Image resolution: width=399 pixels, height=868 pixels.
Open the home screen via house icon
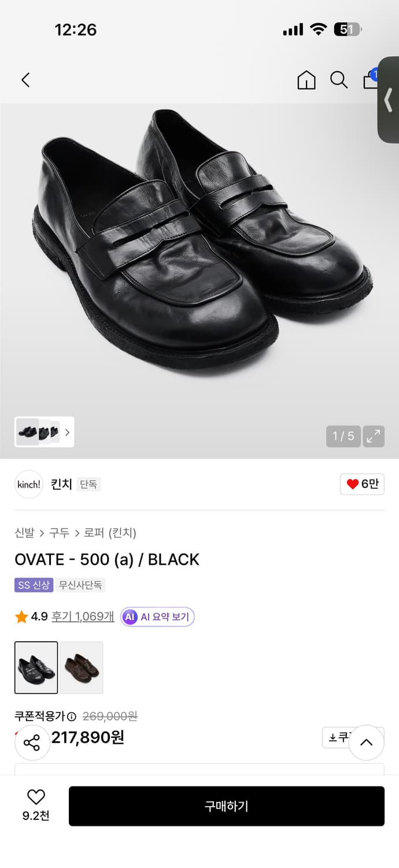pos(306,80)
